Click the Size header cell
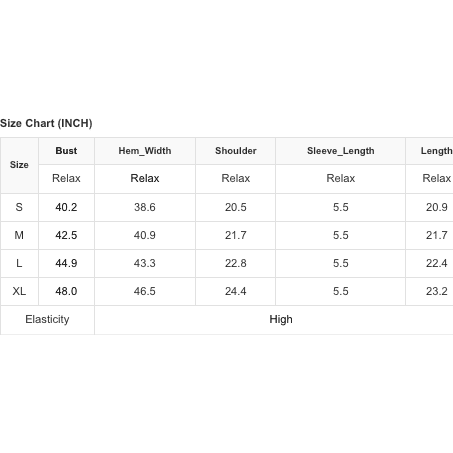453x453 pixels. 19,165
